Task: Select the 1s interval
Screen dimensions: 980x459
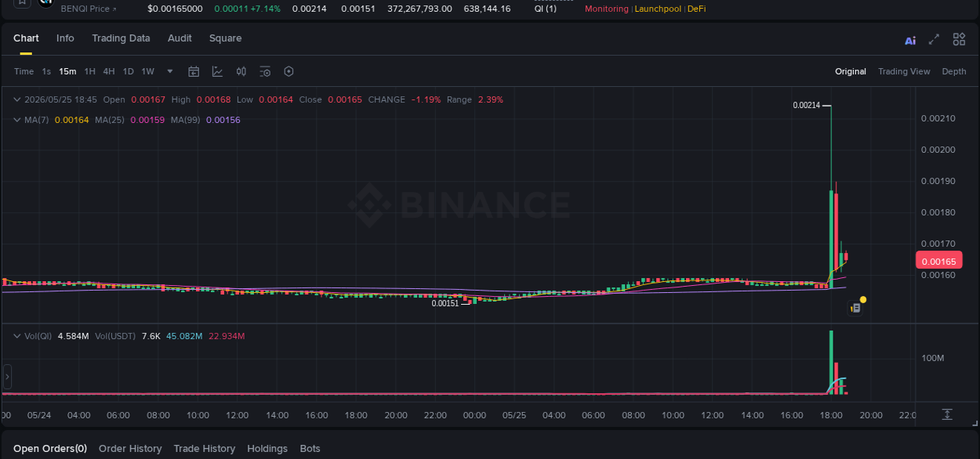Action: click(46, 71)
